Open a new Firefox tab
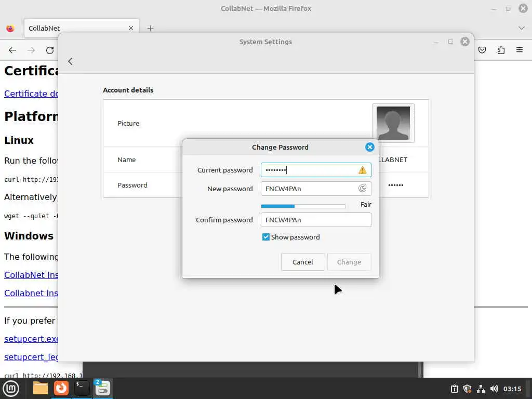Viewport: 532px width, 399px height. click(x=150, y=28)
